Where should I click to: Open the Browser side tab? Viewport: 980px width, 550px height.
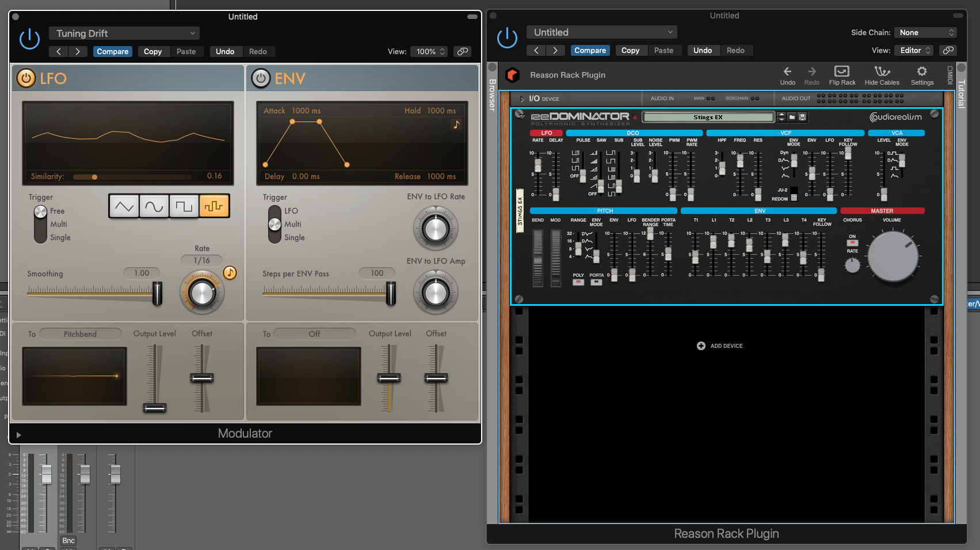[492, 94]
